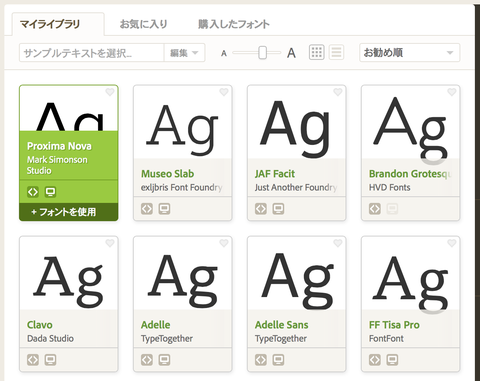Click Adelle web use icon
This screenshot has height=381, width=480.
tap(147, 360)
